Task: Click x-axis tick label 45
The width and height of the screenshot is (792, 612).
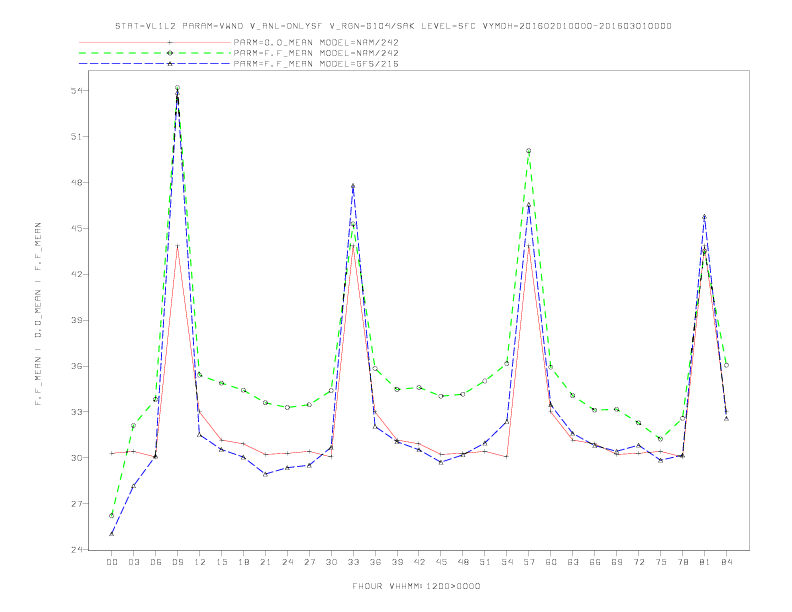Action: point(441,562)
